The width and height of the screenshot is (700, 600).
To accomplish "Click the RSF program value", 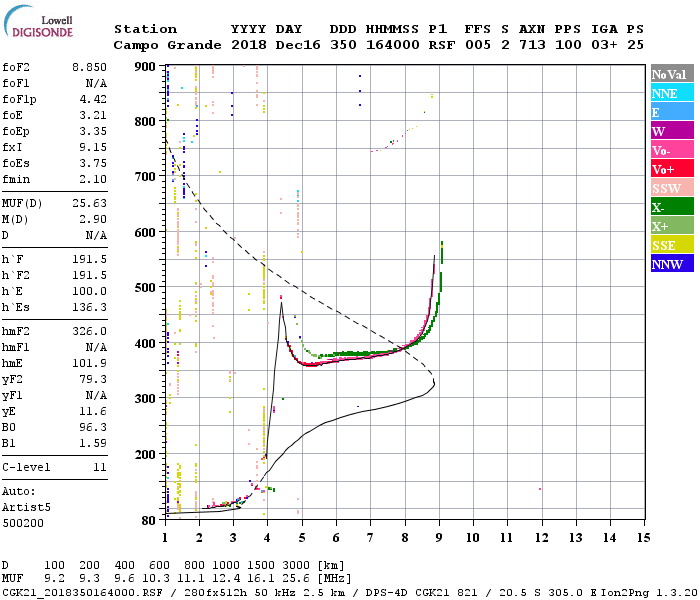I will pyautogui.click(x=442, y=45).
